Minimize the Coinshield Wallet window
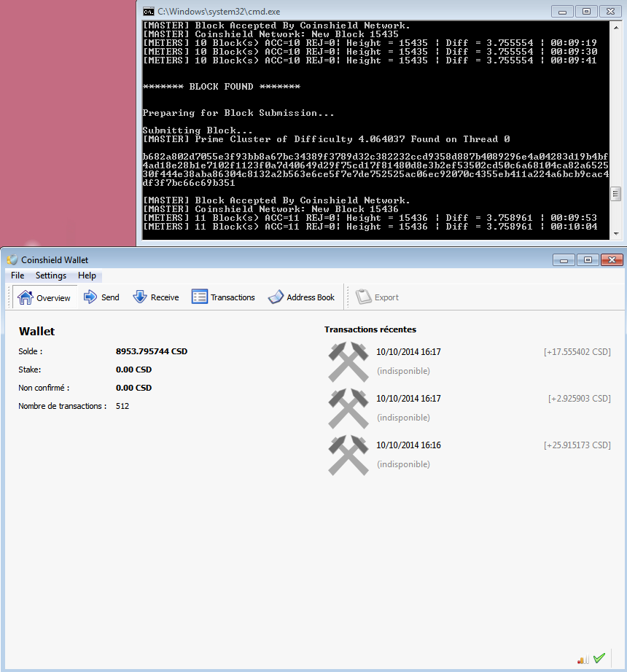Screen dimensions: 627x672 tap(564, 259)
